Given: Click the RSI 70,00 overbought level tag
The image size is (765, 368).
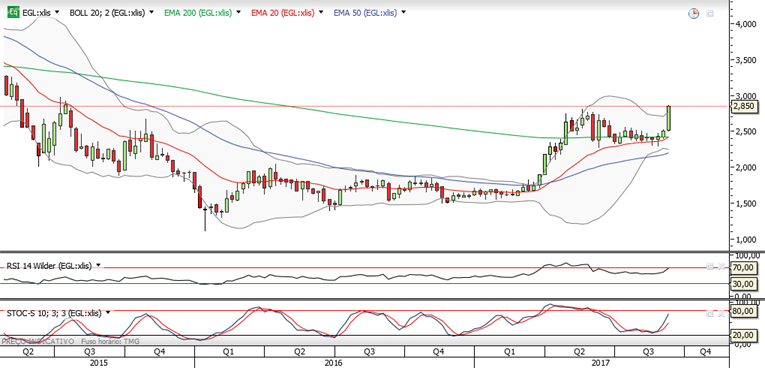Looking at the screenshot, I should (x=743, y=267).
